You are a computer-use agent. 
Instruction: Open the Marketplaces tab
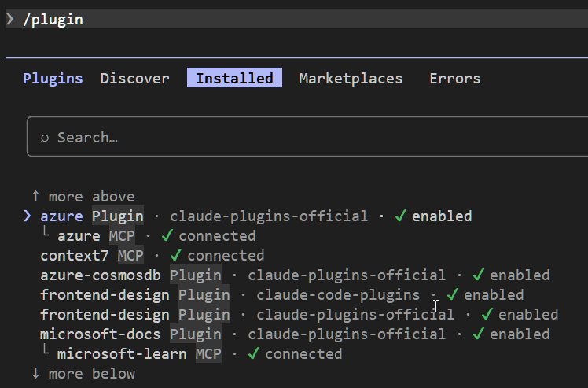point(351,79)
